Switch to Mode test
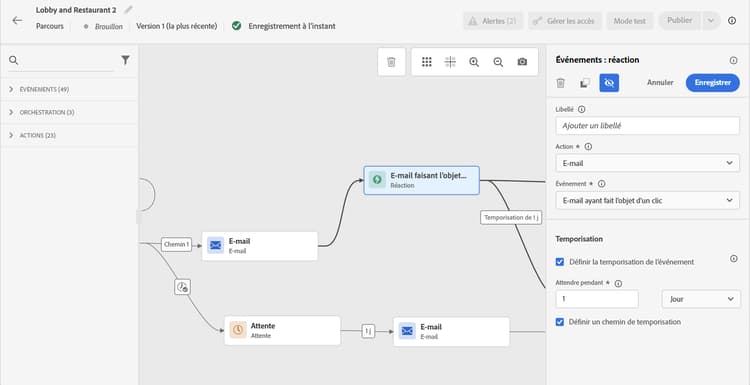 click(x=630, y=21)
